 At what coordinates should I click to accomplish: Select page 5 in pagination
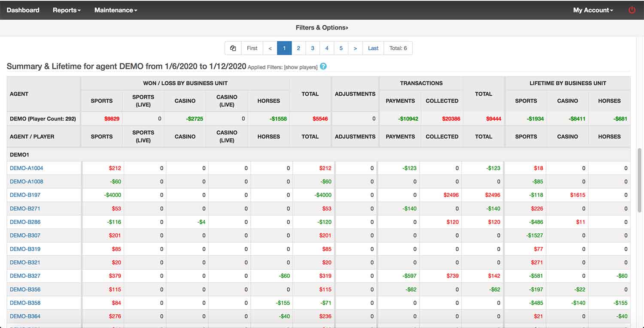point(341,48)
